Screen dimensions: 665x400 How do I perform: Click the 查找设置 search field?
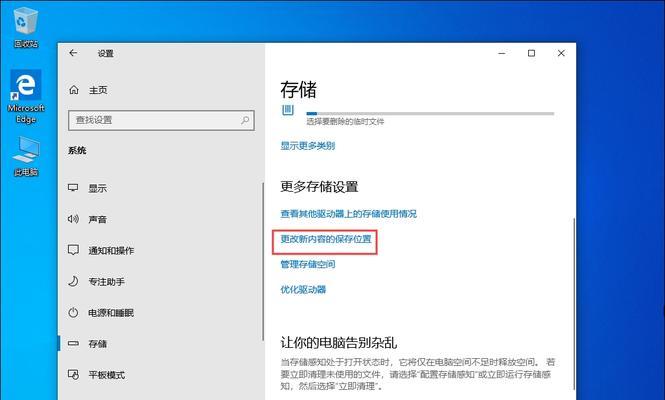tap(161, 120)
